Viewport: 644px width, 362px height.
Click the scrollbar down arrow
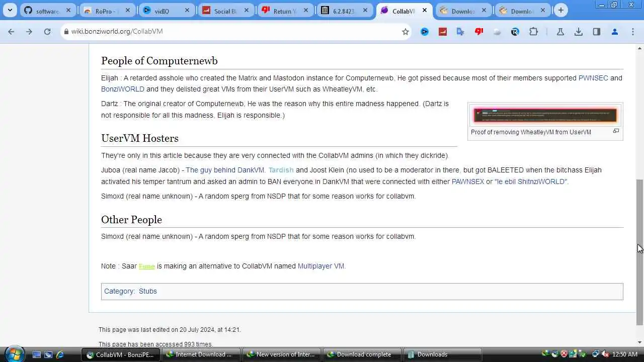640,342
